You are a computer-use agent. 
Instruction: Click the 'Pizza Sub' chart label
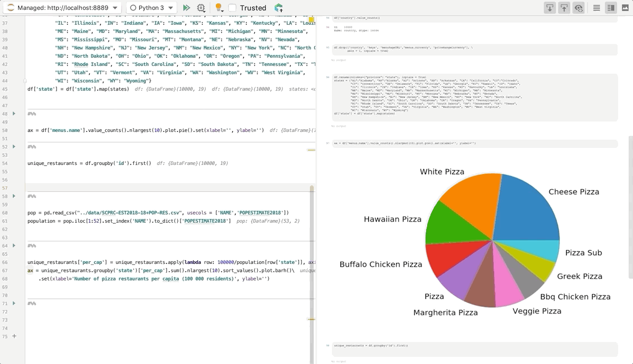point(583,253)
